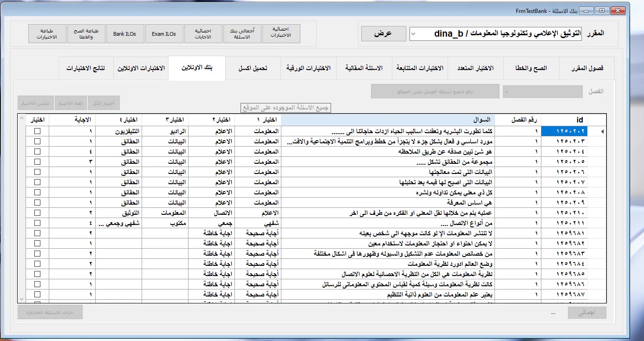Select the تحميل اكسل tab

[x=253, y=68]
